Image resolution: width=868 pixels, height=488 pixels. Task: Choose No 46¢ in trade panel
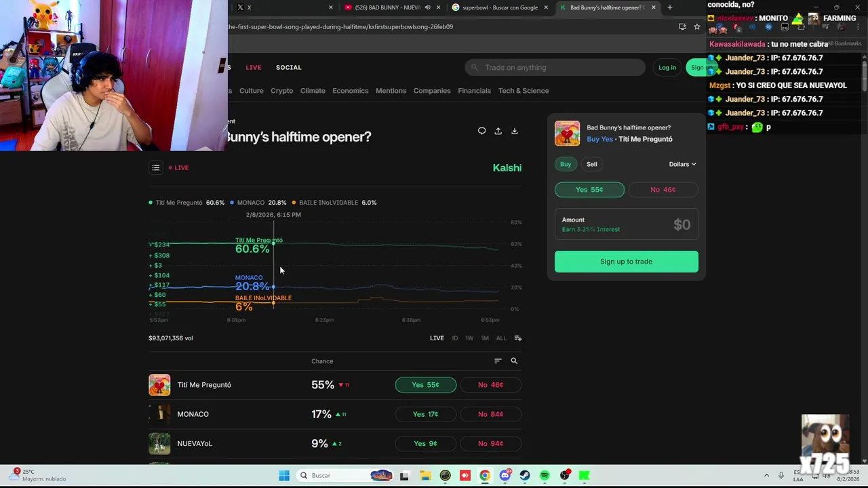(x=663, y=190)
